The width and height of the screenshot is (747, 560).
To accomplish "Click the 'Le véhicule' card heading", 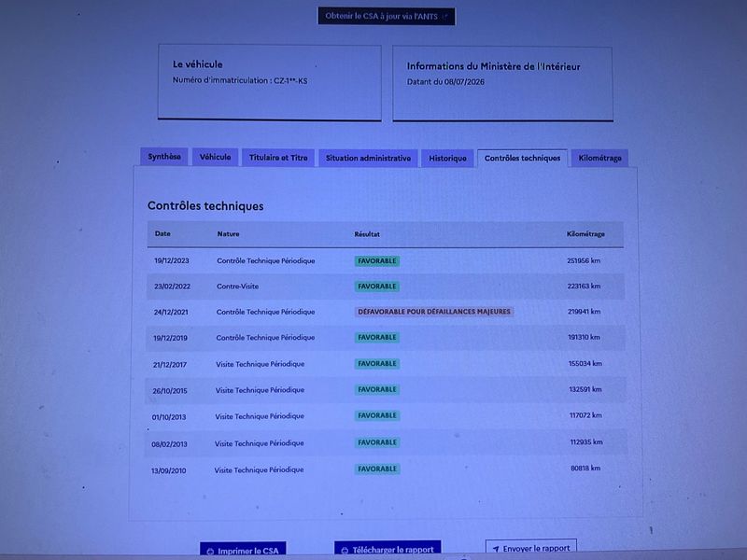I will (x=197, y=64).
